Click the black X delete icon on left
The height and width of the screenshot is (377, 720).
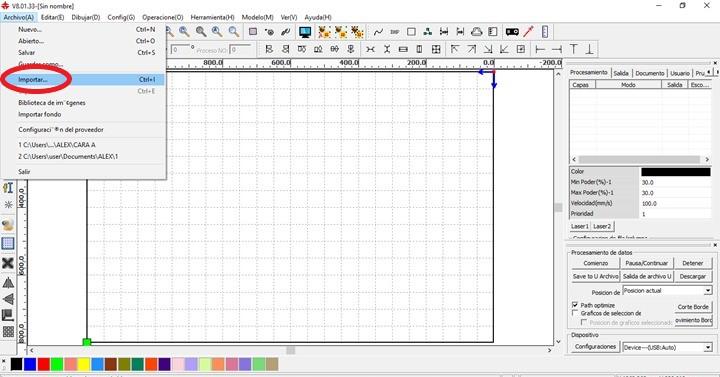[8, 263]
